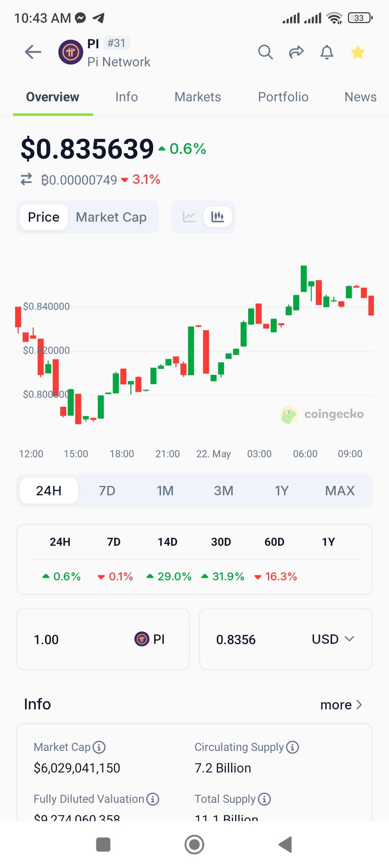Select the 1Y chart range
Viewport: 389px width, 868px height.
[282, 491]
